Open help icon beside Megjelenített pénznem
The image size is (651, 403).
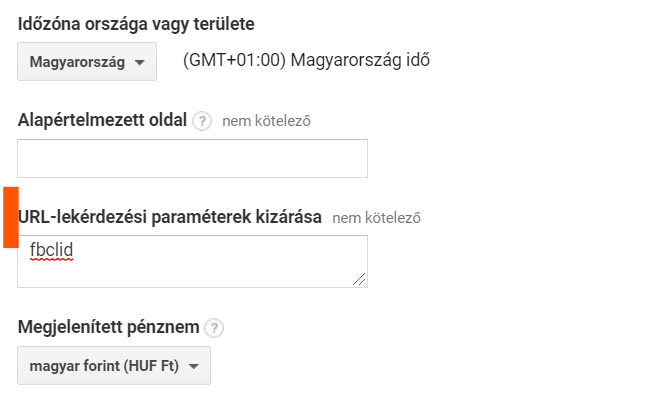click(x=214, y=328)
